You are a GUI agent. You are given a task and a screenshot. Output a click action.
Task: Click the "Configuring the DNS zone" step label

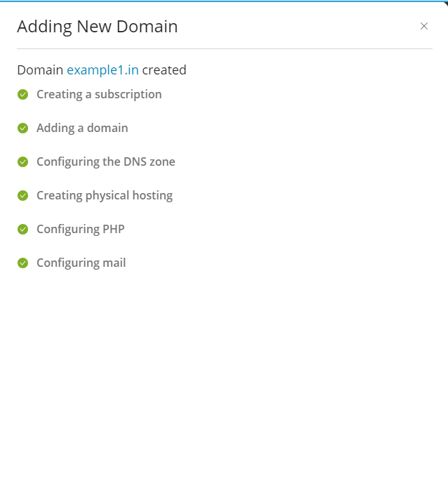(x=106, y=162)
